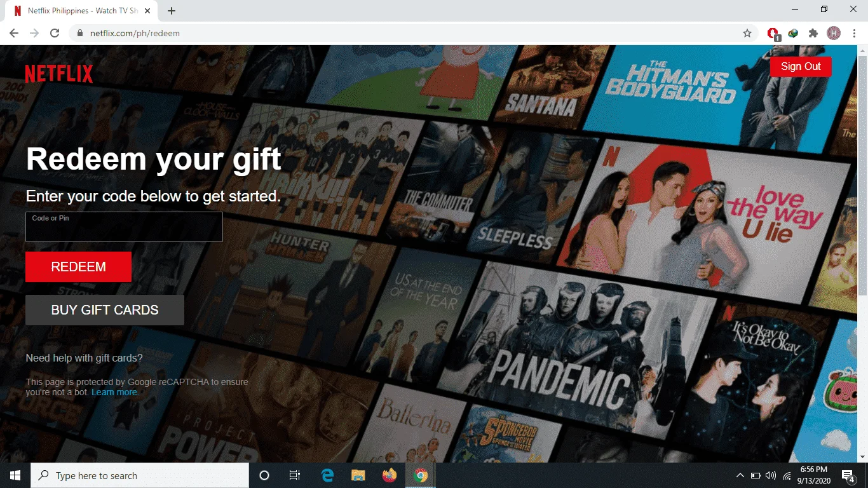This screenshot has width=868, height=488.
Task: Click 'Enter your code below to get started.' text
Action: (x=153, y=196)
